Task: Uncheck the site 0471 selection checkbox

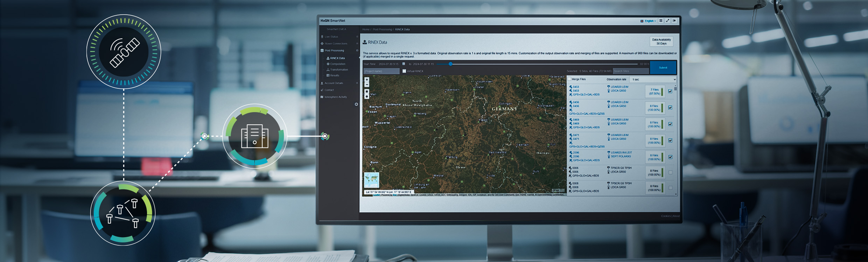Action: point(670,140)
